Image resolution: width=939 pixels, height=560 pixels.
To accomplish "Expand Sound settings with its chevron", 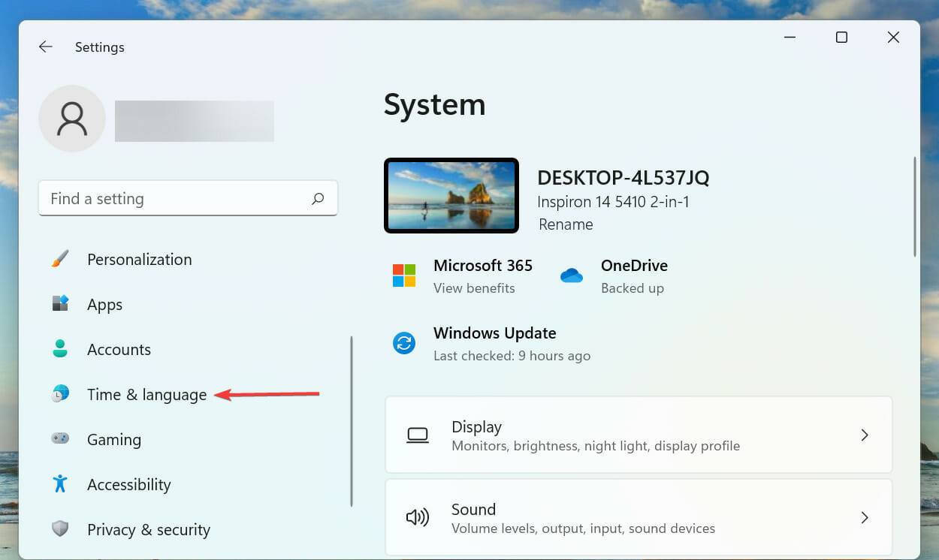I will (865, 517).
